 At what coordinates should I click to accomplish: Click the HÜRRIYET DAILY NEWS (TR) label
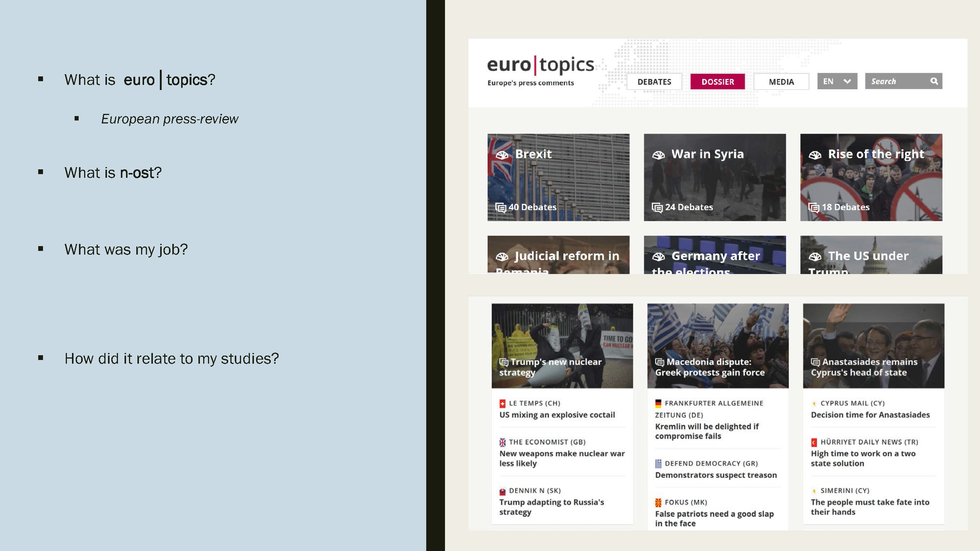point(869,442)
